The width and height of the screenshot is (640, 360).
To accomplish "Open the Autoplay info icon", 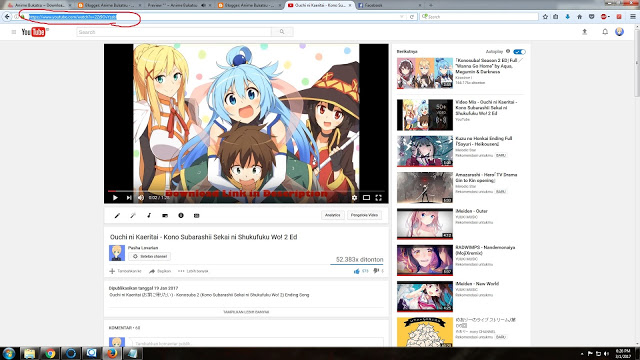I will click(508, 51).
